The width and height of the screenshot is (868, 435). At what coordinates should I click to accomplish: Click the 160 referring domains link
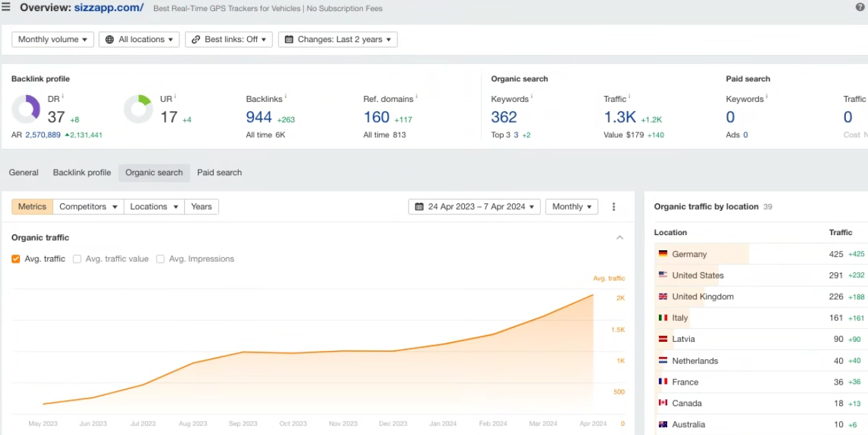pyautogui.click(x=377, y=117)
